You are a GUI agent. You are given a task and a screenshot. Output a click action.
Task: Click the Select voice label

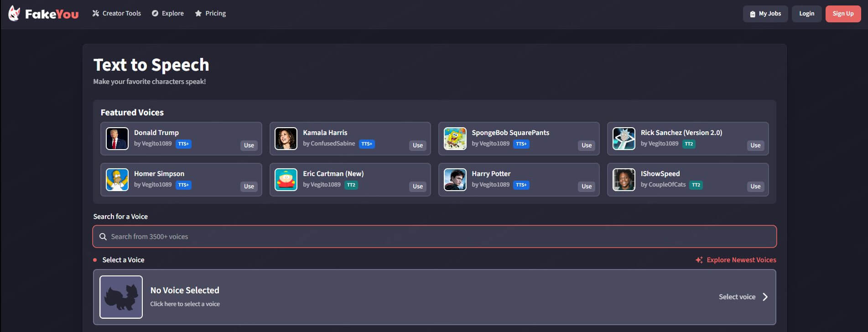pos(737,297)
